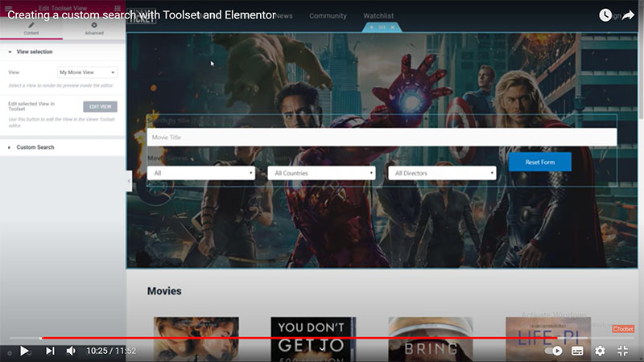
Task: Open the Elementor hamburger menu
Action: 8,8
